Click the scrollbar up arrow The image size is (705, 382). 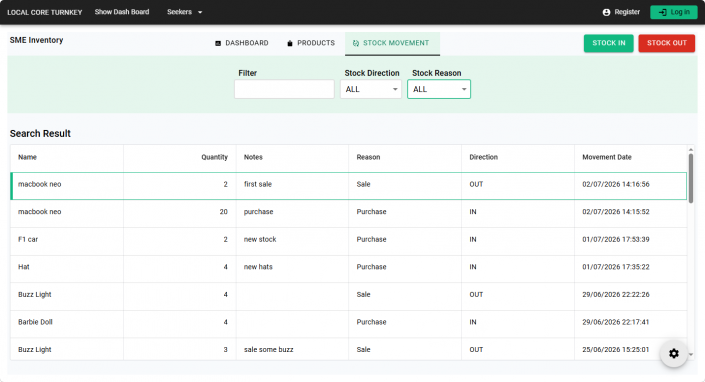[691, 149]
